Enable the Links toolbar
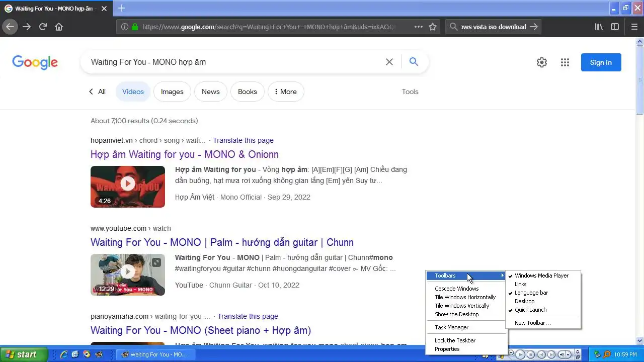The width and height of the screenshot is (644, 362). point(543,284)
